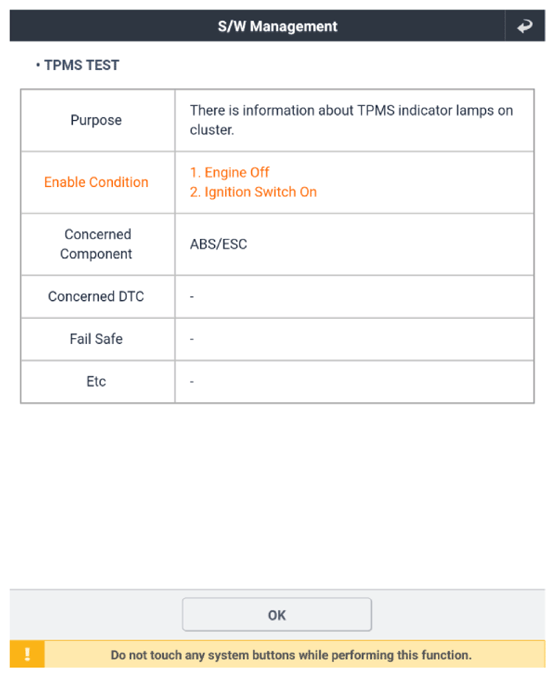The width and height of the screenshot is (555, 677).
Task: Click the Fail Safe dash value
Action: [192, 339]
